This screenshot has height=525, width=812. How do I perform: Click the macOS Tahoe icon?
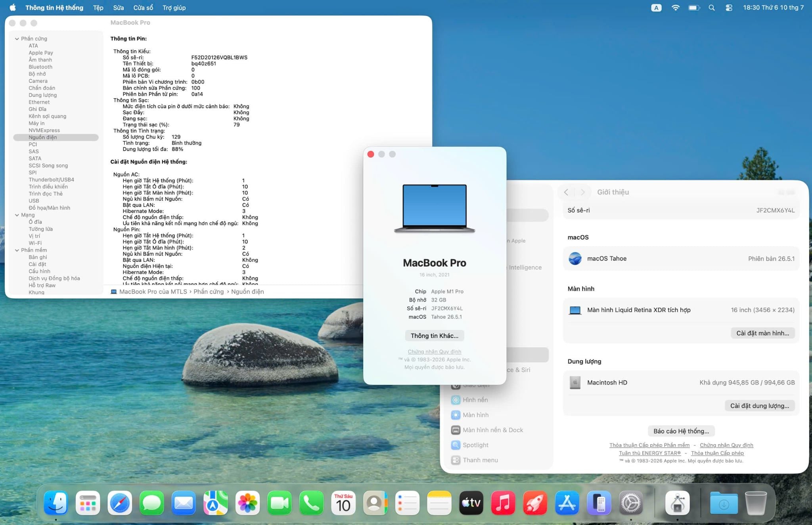[575, 259]
